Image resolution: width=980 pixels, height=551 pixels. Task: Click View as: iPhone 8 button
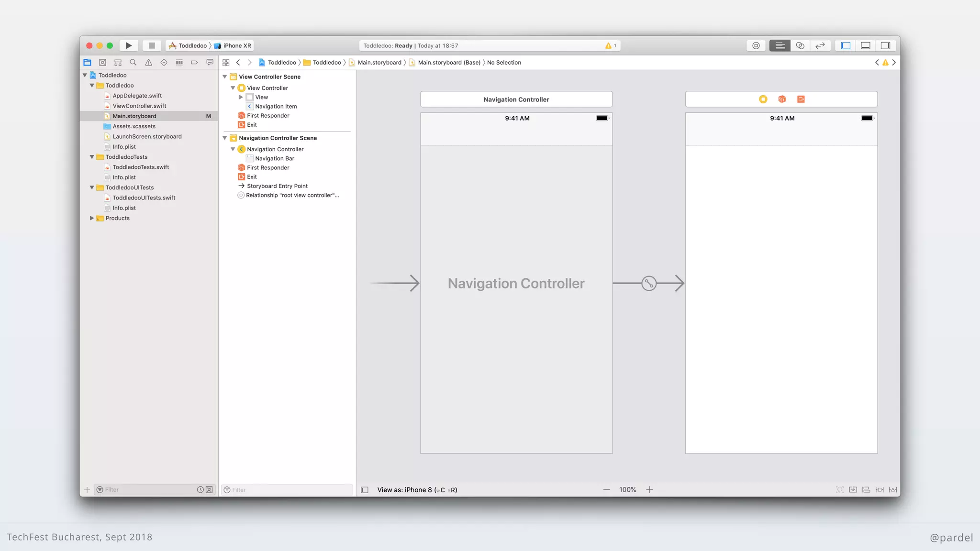click(416, 490)
